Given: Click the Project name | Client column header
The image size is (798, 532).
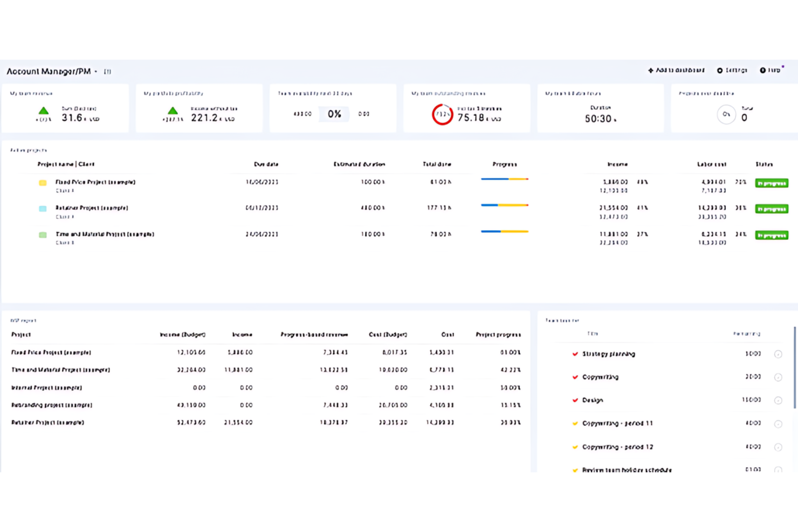Looking at the screenshot, I should pos(66,164).
